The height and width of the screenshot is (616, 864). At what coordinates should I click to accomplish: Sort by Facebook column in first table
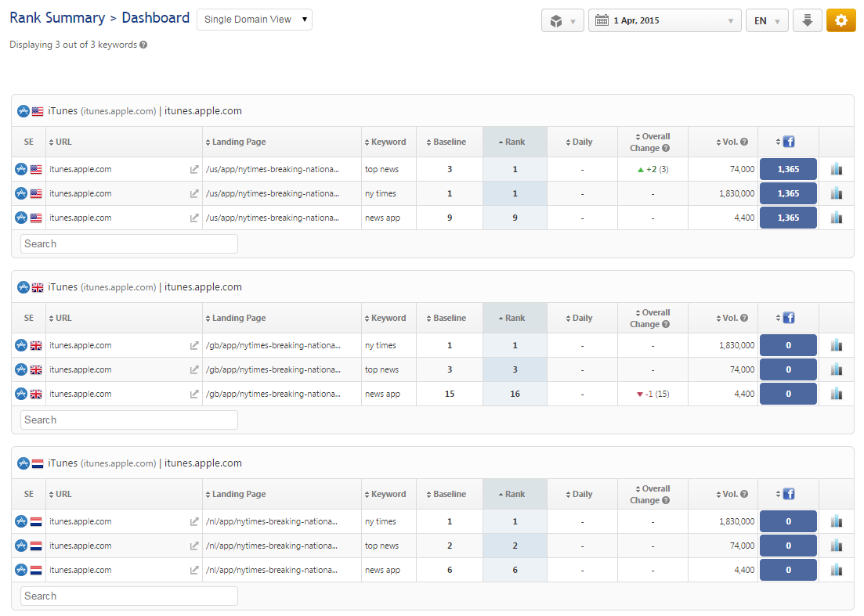787,142
